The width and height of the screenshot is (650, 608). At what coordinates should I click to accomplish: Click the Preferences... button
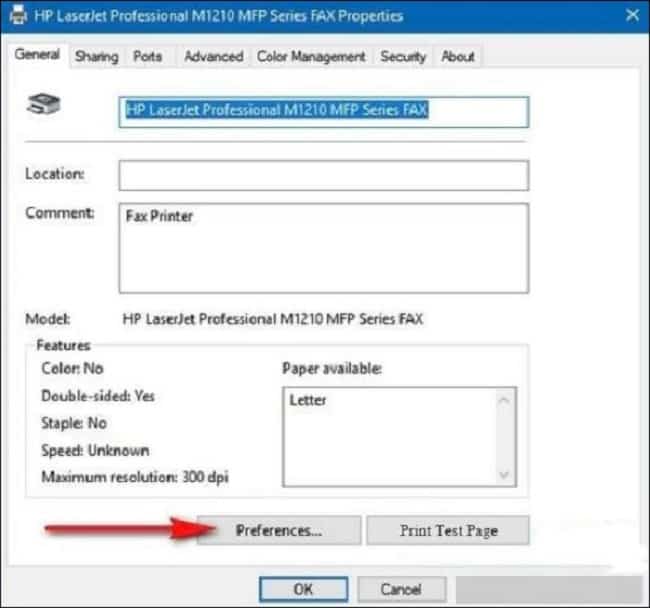[x=279, y=530]
